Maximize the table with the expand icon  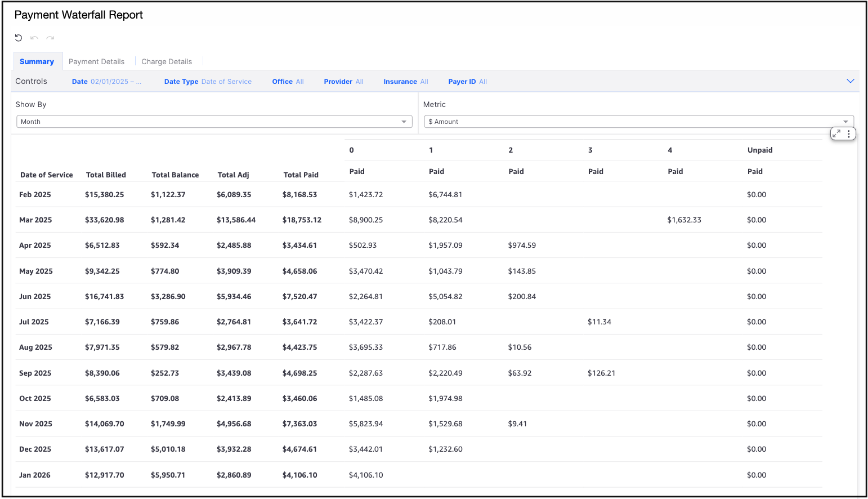click(836, 133)
